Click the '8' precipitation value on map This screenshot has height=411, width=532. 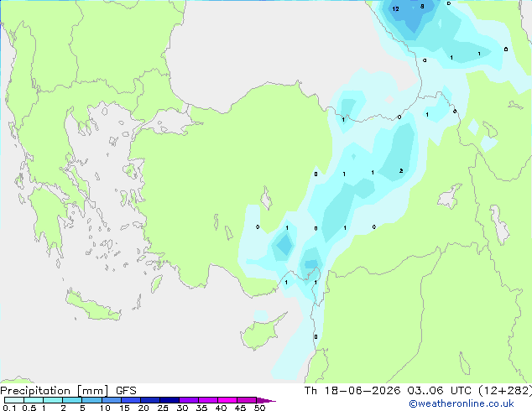(x=422, y=6)
